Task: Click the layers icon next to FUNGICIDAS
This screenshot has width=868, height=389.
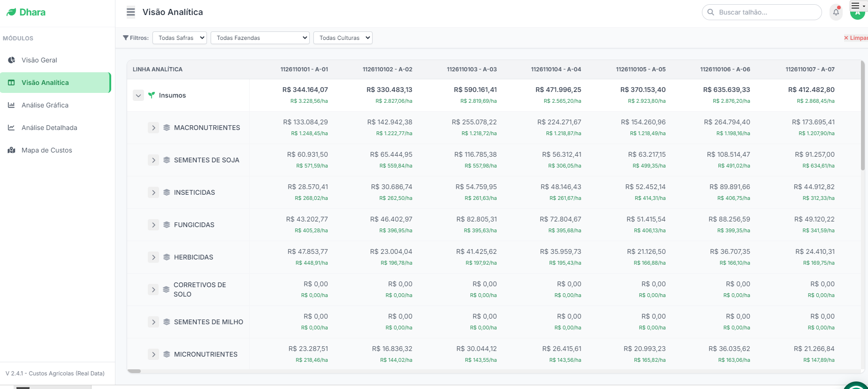Action: pyautogui.click(x=167, y=225)
